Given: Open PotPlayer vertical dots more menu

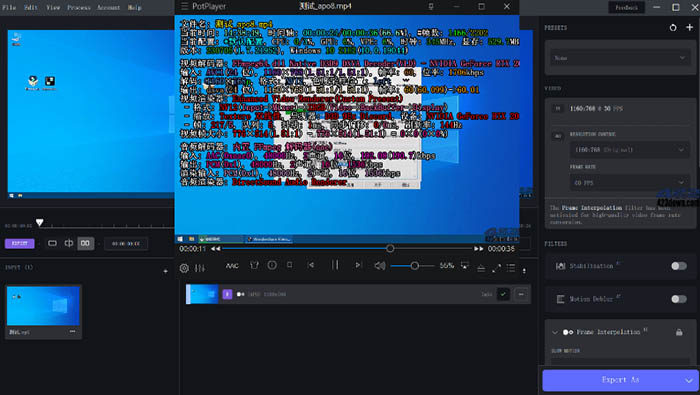Looking at the screenshot, I should (524, 270).
